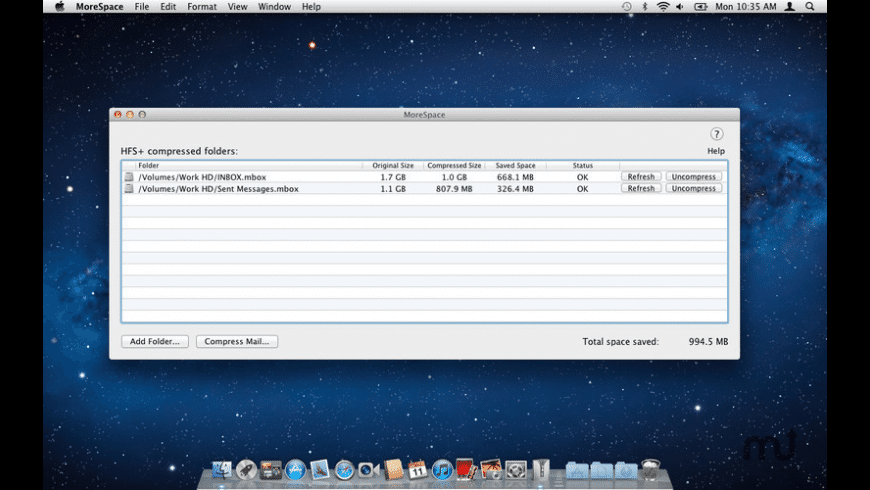Click the INBOX.mbox row folder icon
Image resolution: width=870 pixels, height=490 pixels.
pos(129,176)
